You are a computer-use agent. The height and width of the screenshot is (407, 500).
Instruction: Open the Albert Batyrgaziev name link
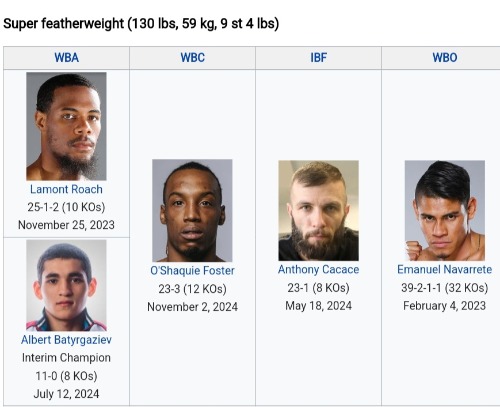(x=66, y=340)
